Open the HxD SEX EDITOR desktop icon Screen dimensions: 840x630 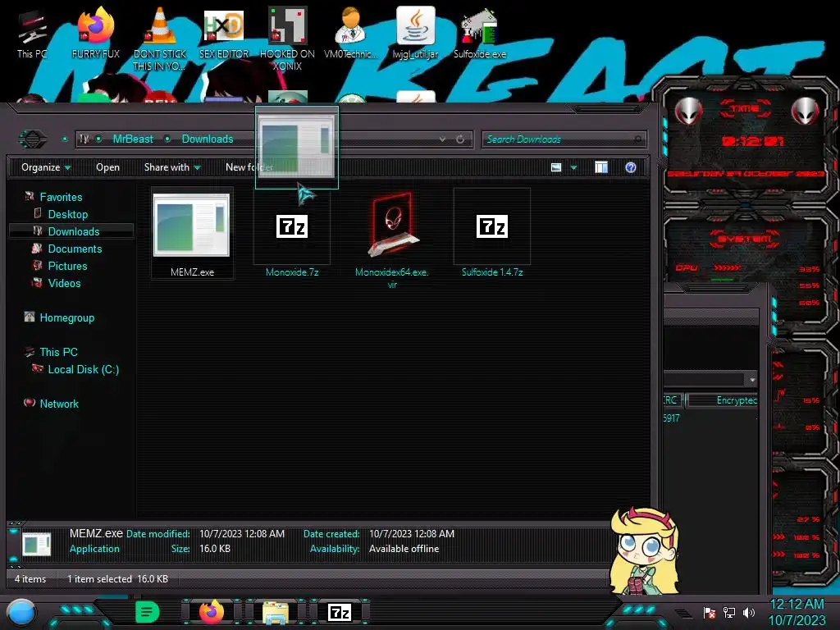point(224,33)
